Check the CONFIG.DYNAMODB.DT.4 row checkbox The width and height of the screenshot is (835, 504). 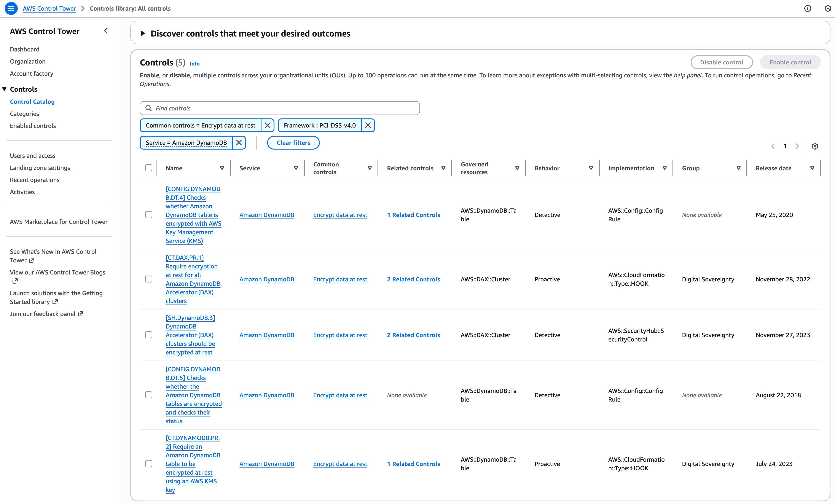click(x=148, y=215)
